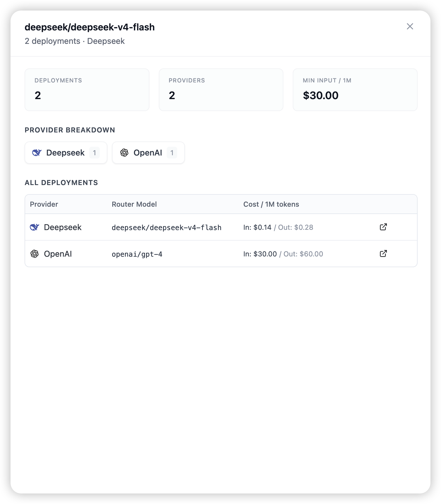441x504 pixels.
Task: Click the Deployments stat card
Action: (x=87, y=90)
